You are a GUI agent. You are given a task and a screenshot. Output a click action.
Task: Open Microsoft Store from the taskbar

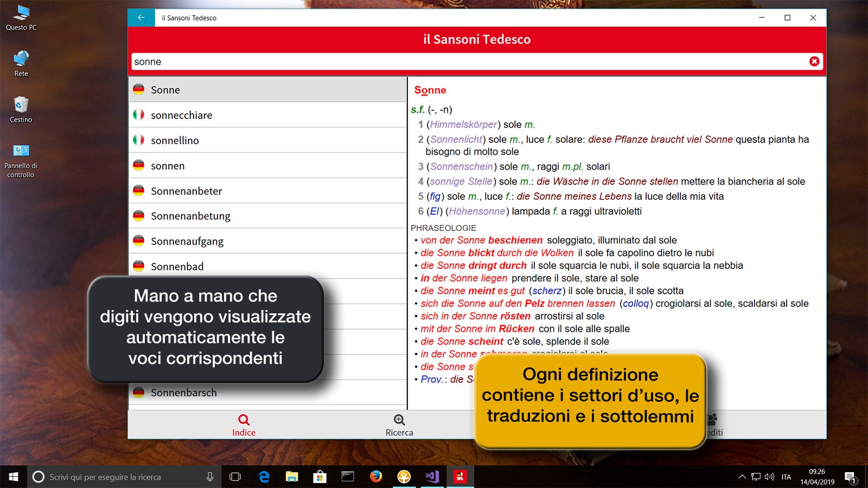point(320,477)
